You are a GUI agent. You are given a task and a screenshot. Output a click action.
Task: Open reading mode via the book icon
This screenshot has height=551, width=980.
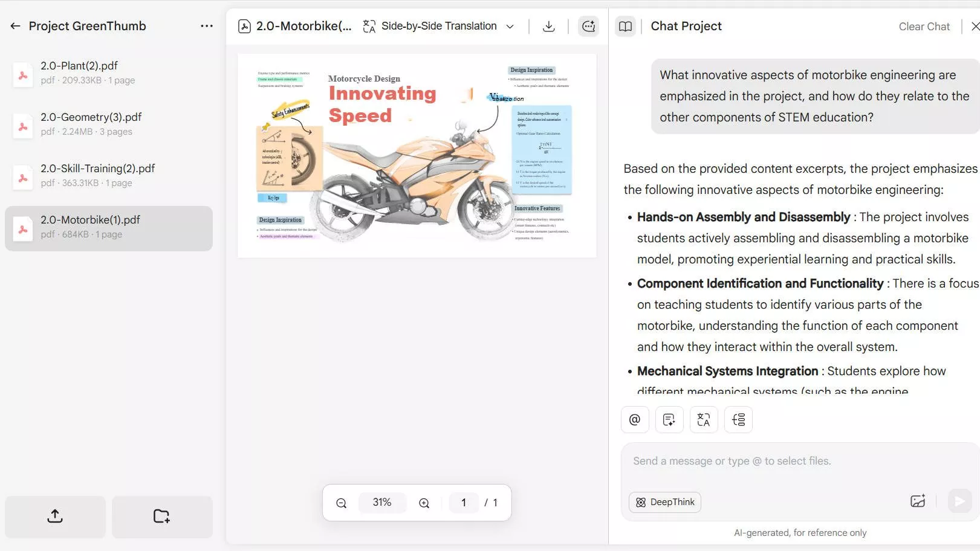coord(625,26)
